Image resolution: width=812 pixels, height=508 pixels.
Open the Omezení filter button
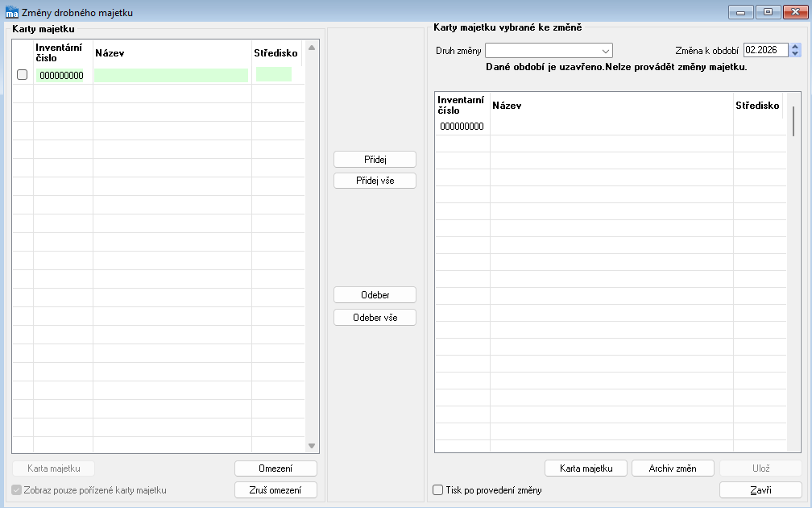click(275, 468)
